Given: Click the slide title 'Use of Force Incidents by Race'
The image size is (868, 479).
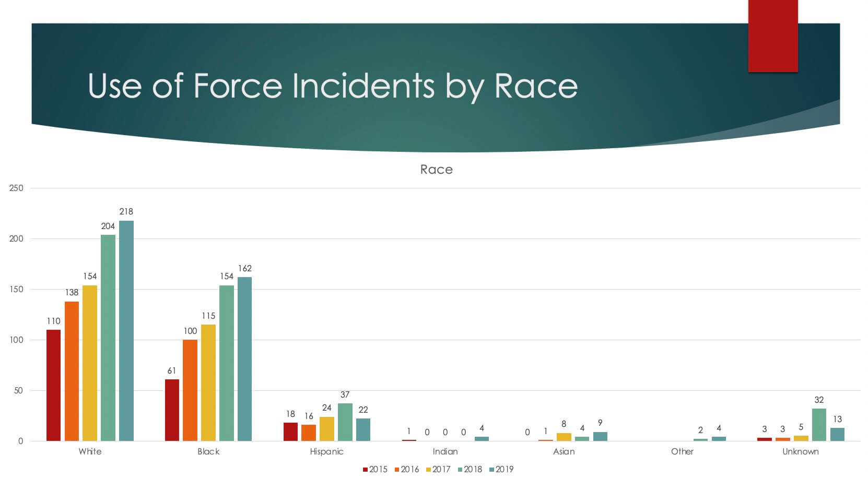Looking at the screenshot, I should click(x=333, y=86).
